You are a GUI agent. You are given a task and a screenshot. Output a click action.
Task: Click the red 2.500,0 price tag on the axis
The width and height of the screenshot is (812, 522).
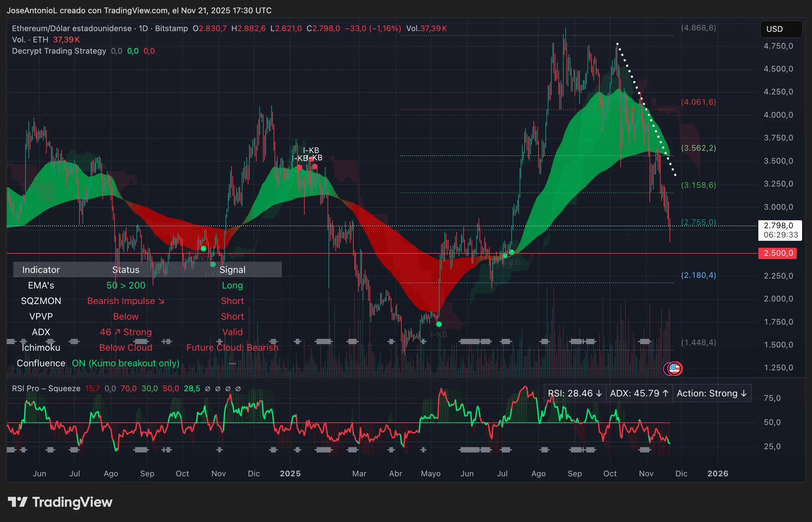point(778,253)
